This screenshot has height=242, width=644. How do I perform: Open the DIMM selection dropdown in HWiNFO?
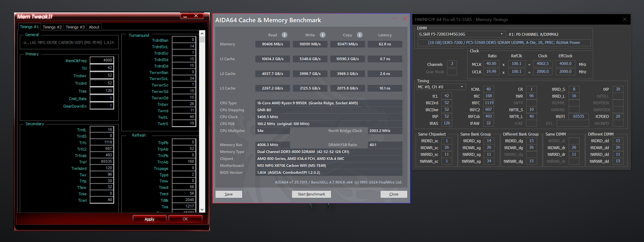pyautogui.click(x=462, y=34)
